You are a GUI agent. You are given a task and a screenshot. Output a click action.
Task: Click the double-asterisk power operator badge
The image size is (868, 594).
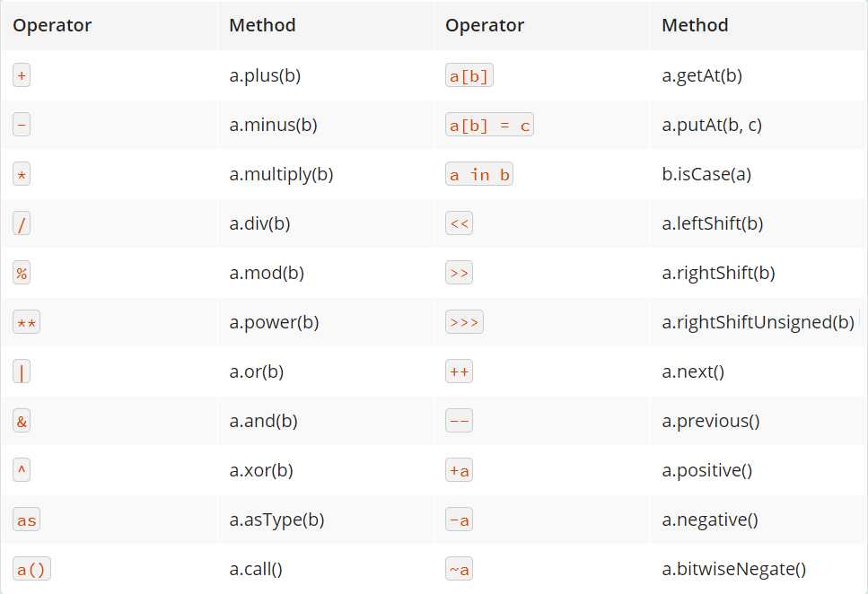pyautogui.click(x=27, y=322)
